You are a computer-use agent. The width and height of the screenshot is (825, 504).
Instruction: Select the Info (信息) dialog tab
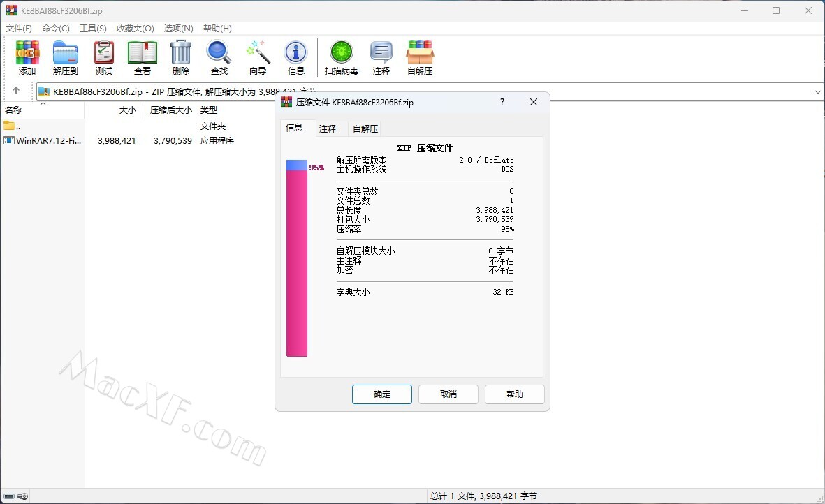294,128
